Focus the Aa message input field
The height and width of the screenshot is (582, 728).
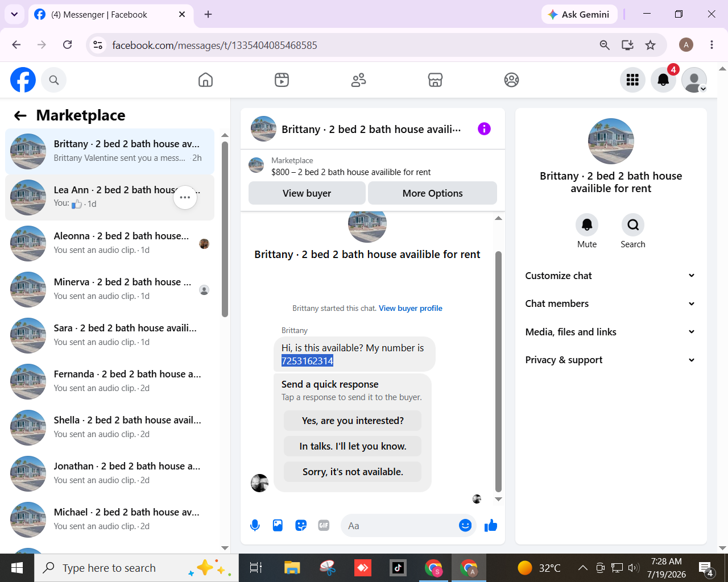tap(399, 526)
